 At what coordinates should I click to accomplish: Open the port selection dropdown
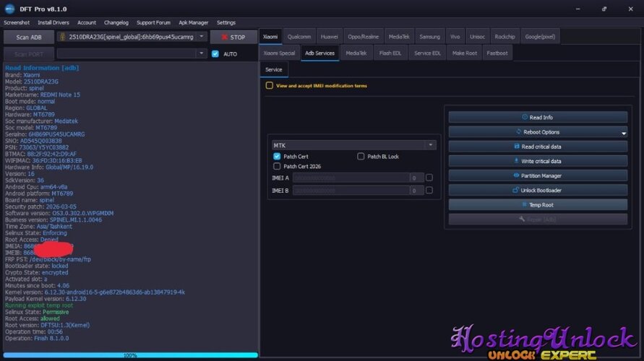pos(201,53)
